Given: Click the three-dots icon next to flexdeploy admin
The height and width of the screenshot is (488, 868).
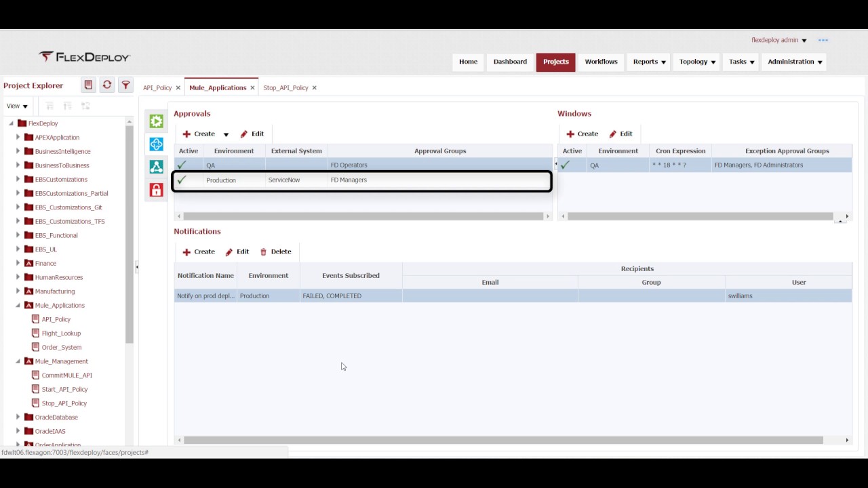Looking at the screenshot, I should coord(823,40).
